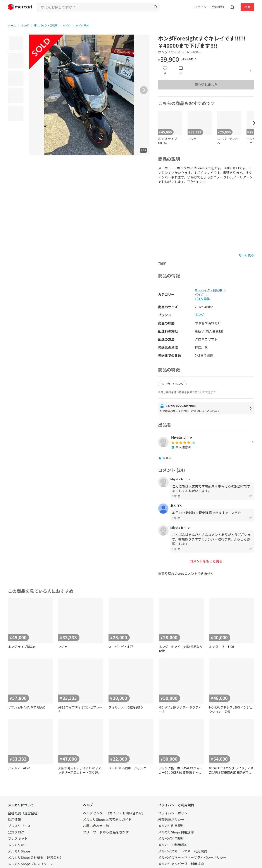Image resolution: width=262 pixels, height=868 pixels.
Task: Open ¥22,000 リード50 不動車 card
Action: [x=131, y=745]
